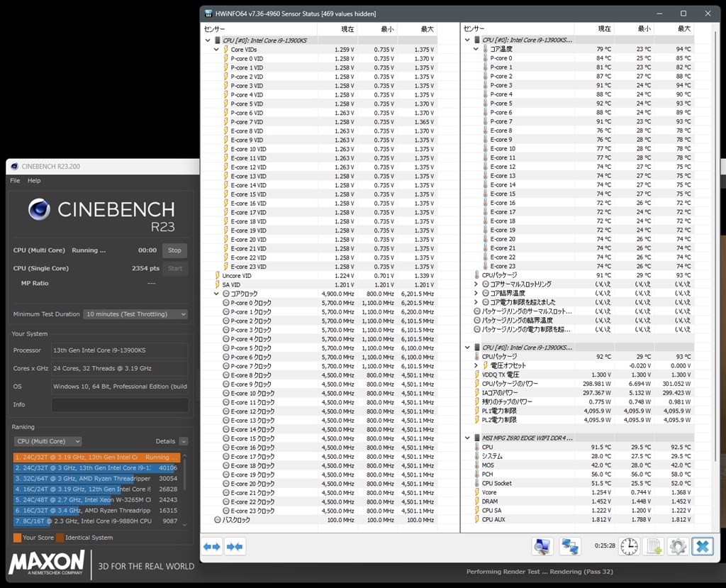Click the bus clock circular icon
Image resolution: width=726 pixels, height=588 pixels.
[217, 520]
